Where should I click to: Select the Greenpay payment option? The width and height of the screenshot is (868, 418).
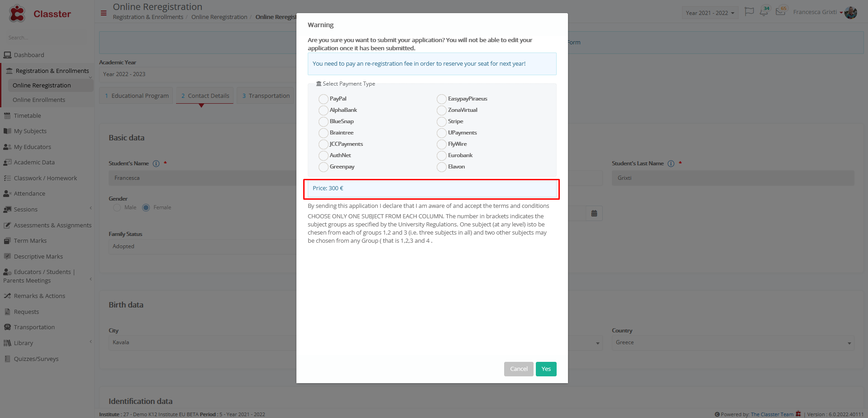323,167
